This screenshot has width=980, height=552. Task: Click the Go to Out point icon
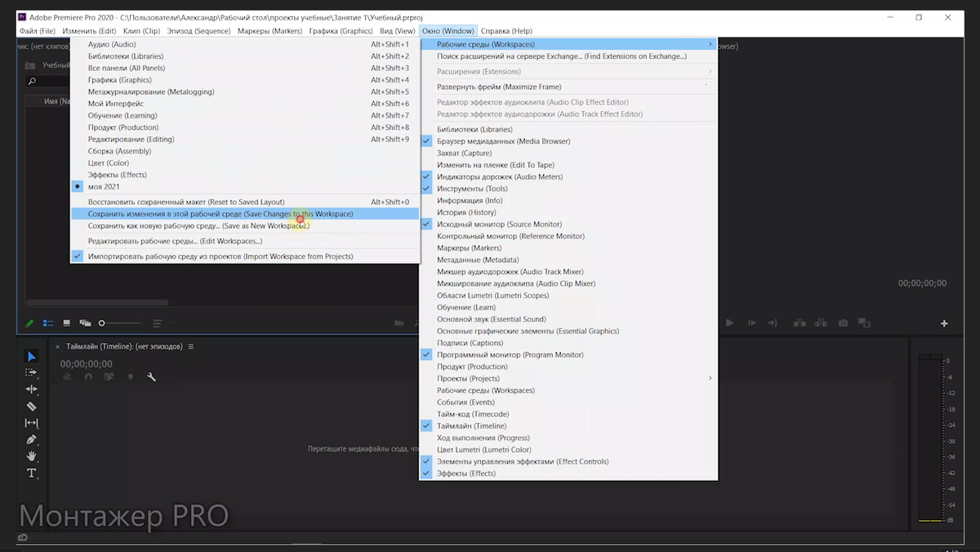[773, 323]
